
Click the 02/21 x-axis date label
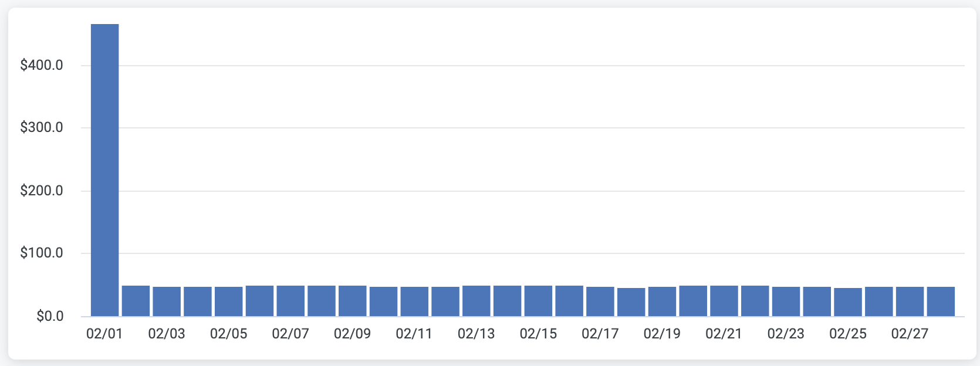pyautogui.click(x=724, y=334)
